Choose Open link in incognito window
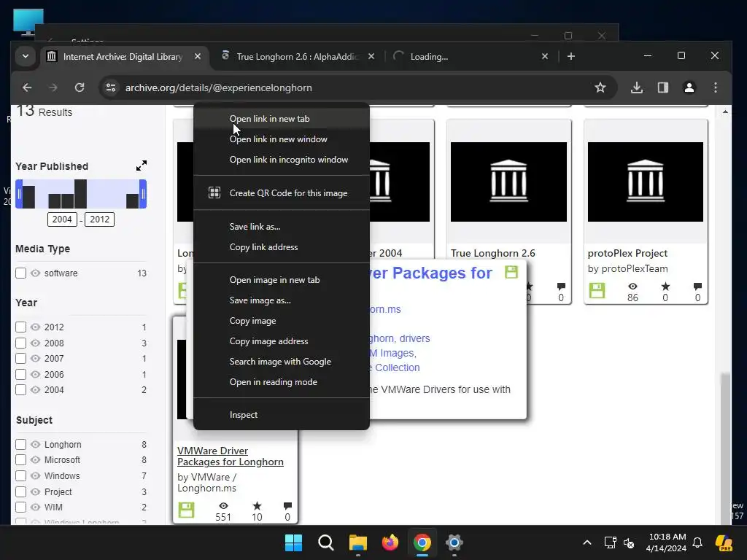The width and height of the screenshot is (747, 560). (281, 160)
